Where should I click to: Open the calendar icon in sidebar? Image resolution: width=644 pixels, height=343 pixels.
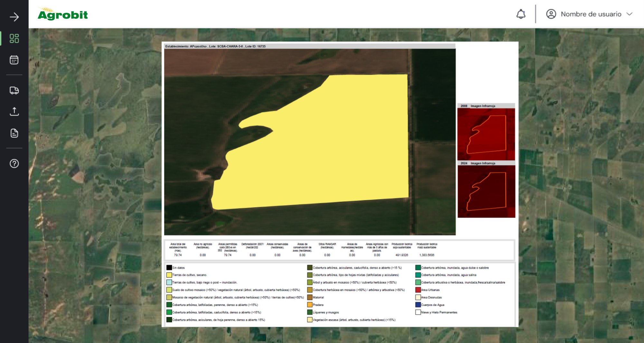(x=14, y=60)
